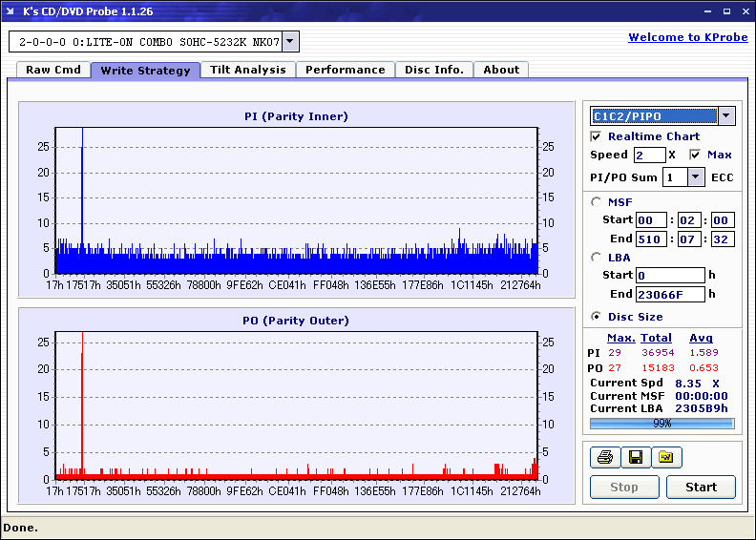This screenshot has height=540, width=756.
Task: Click the LBA End field 23066F
Action: click(x=670, y=294)
